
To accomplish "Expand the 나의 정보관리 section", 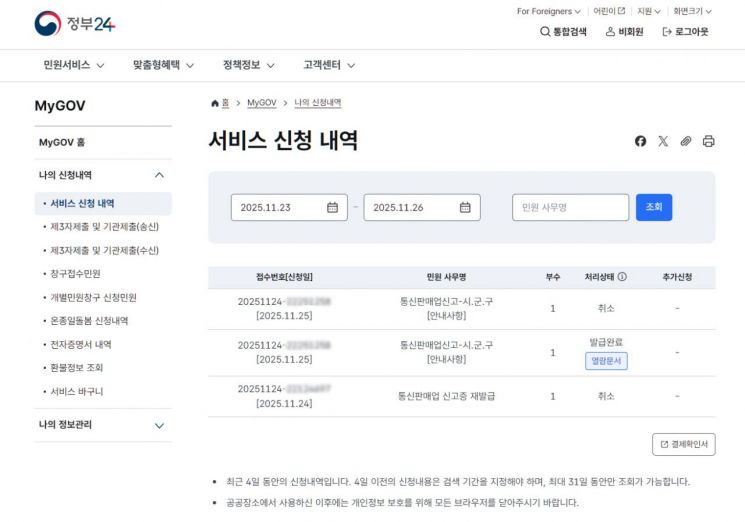I will 103,425.
